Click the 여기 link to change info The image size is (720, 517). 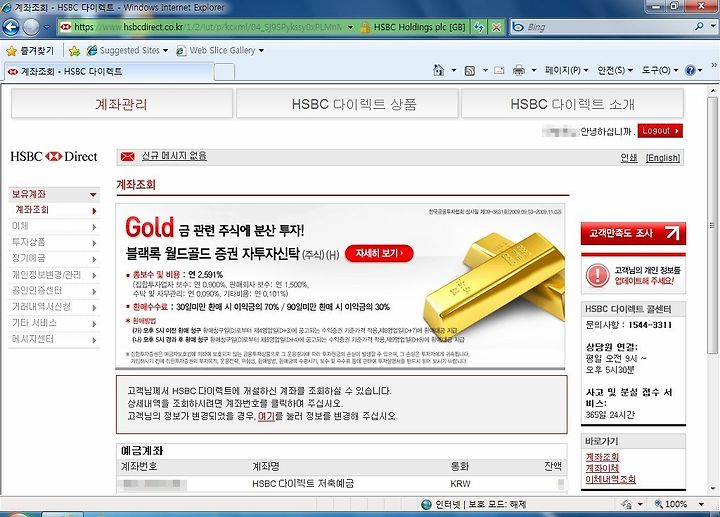click(266, 416)
